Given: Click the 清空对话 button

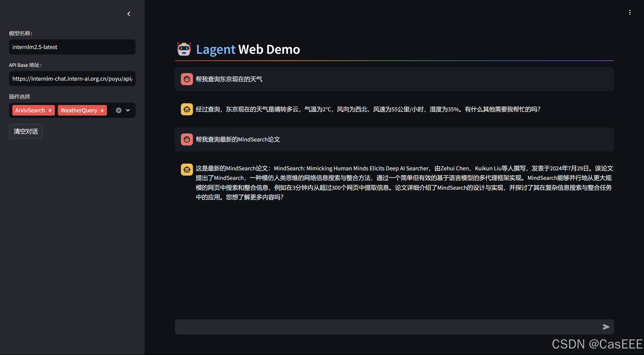Looking at the screenshot, I should (x=26, y=131).
